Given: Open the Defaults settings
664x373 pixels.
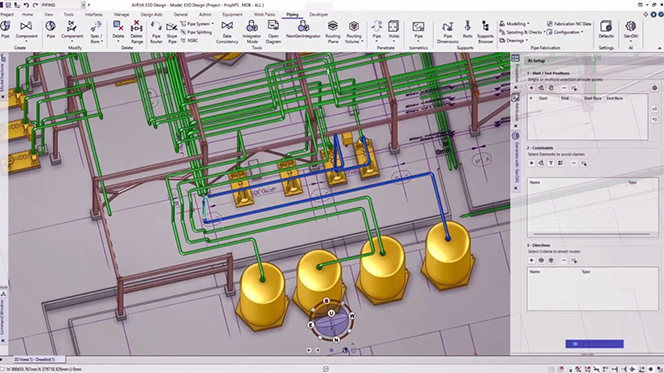Looking at the screenshot, I should [x=606, y=30].
